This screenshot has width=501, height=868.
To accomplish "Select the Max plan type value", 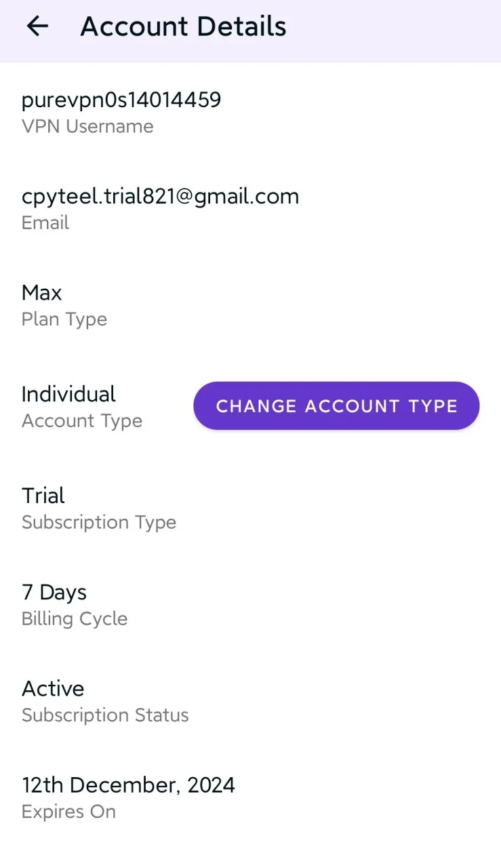I will tap(42, 293).
